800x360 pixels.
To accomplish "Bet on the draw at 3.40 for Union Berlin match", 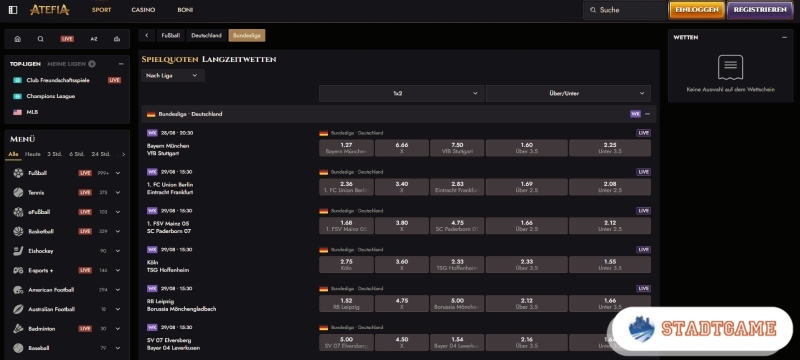I will click(402, 187).
